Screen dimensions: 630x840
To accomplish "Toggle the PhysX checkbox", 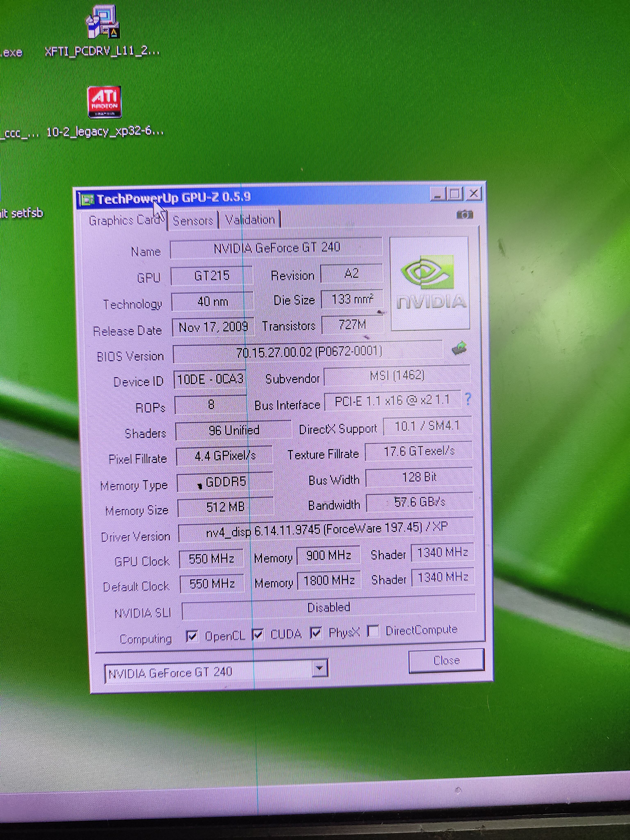I will coord(316,632).
